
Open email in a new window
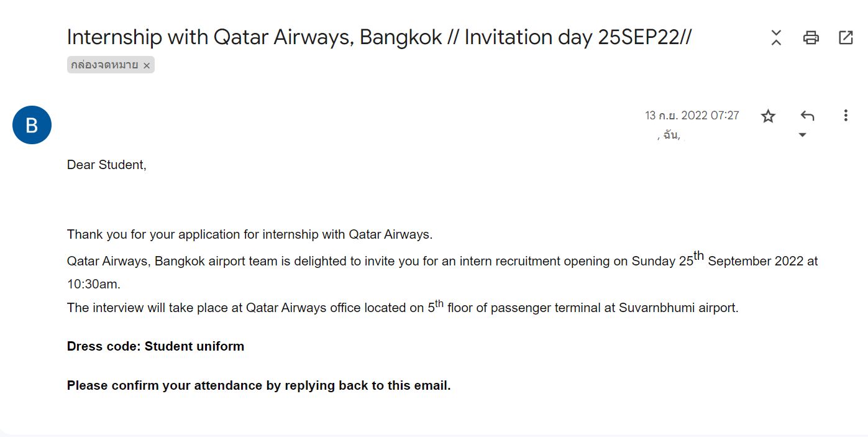tap(846, 37)
